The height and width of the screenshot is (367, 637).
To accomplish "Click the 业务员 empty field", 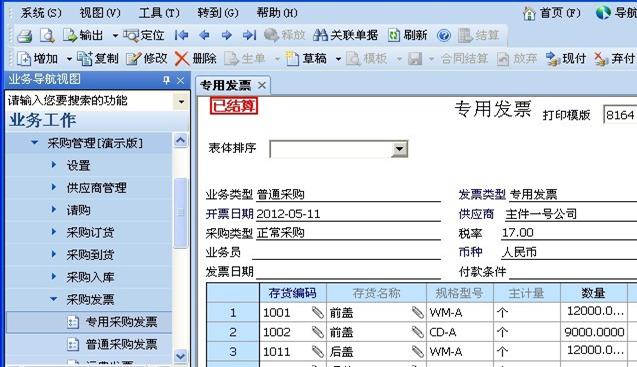I will 346,252.
